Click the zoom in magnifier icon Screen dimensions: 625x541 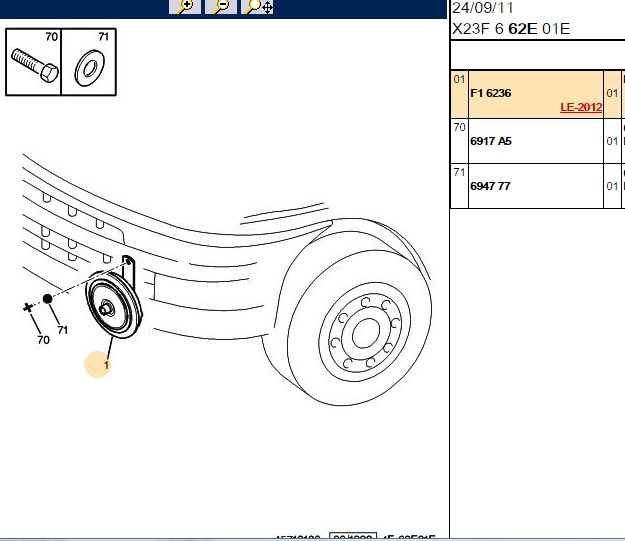[x=185, y=7]
